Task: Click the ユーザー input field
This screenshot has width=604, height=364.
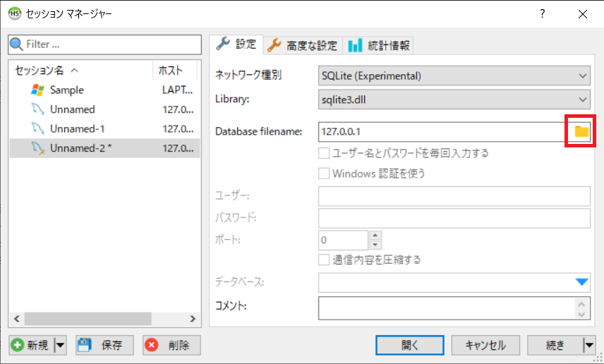Action: coord(454,196)
